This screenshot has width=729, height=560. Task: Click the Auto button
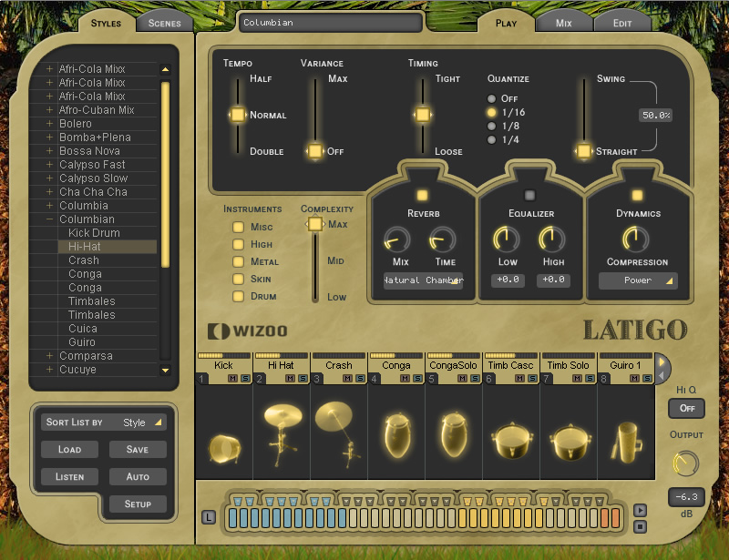tap(138, 477)
